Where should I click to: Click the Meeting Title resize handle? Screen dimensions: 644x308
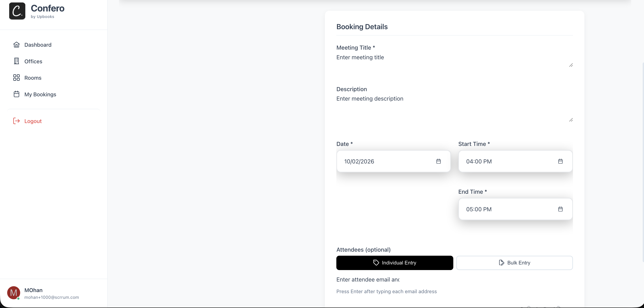(x=571, y=65)
